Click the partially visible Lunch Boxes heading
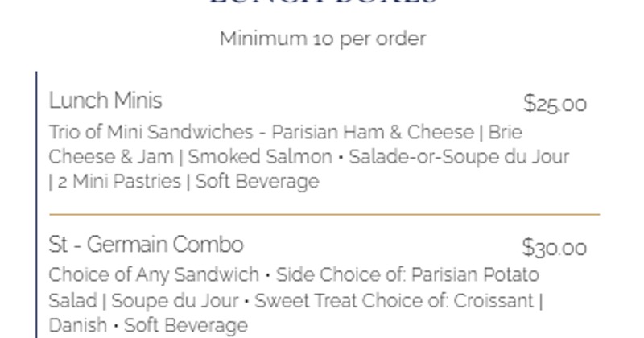This screenshot has height=338, width=644. 323,3
